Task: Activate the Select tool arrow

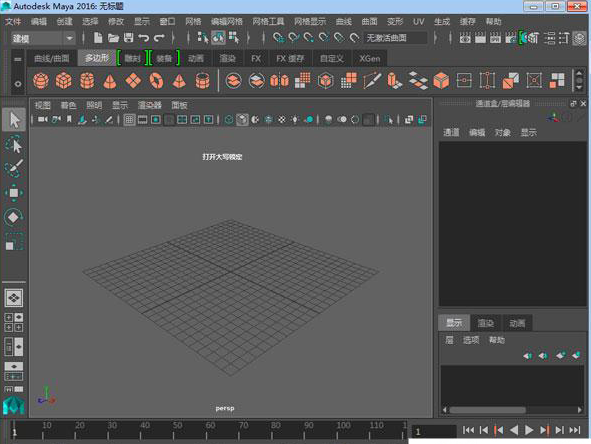Action: click(14, 120)
